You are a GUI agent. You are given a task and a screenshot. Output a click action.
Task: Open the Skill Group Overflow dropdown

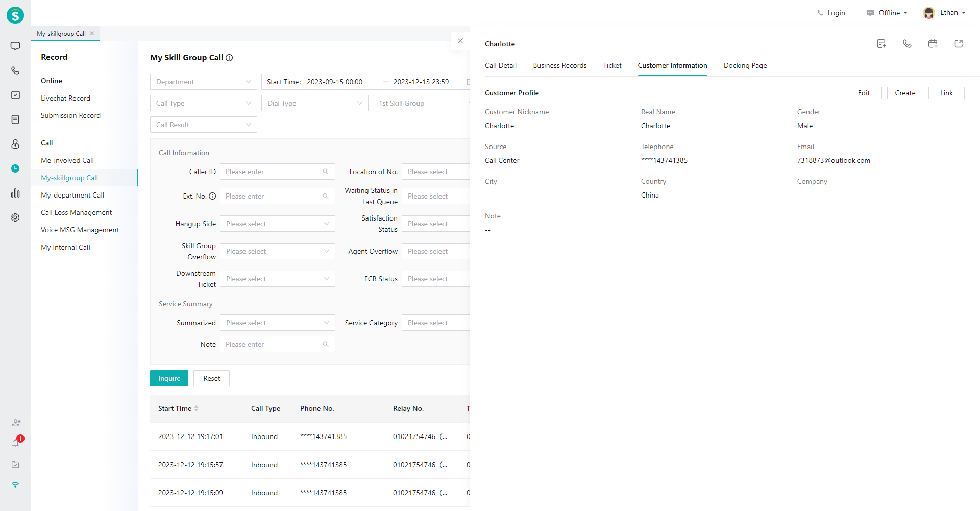(x=278, y=251)
